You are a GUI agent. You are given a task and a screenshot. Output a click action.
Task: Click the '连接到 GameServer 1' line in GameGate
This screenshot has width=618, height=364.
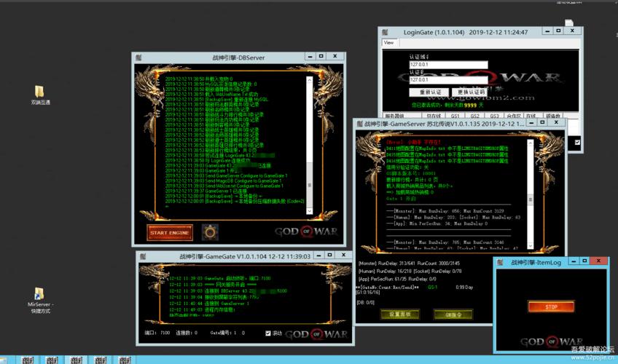pos(209,304)
